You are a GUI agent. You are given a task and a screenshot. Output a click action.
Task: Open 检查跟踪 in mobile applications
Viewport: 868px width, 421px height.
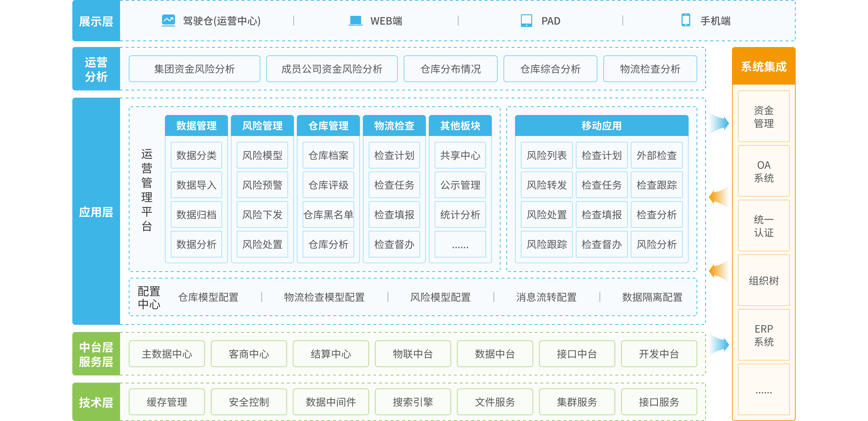point(656,185)
